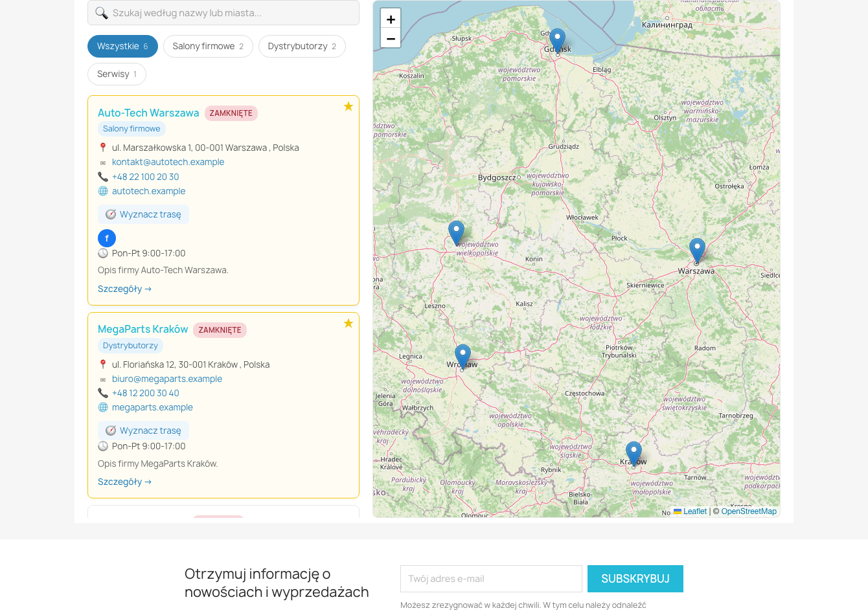Image resolution: width=868 pixels, height=615 pixels.
Task: Open Wyznacz trasę for MegaParts Kraków
Action: click(x=143, y=430)
